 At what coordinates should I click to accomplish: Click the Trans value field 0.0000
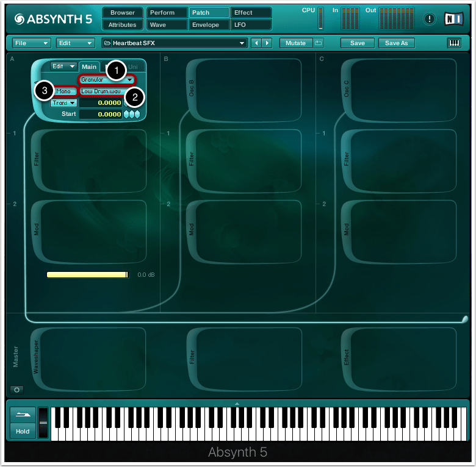(x=101, y=103)
